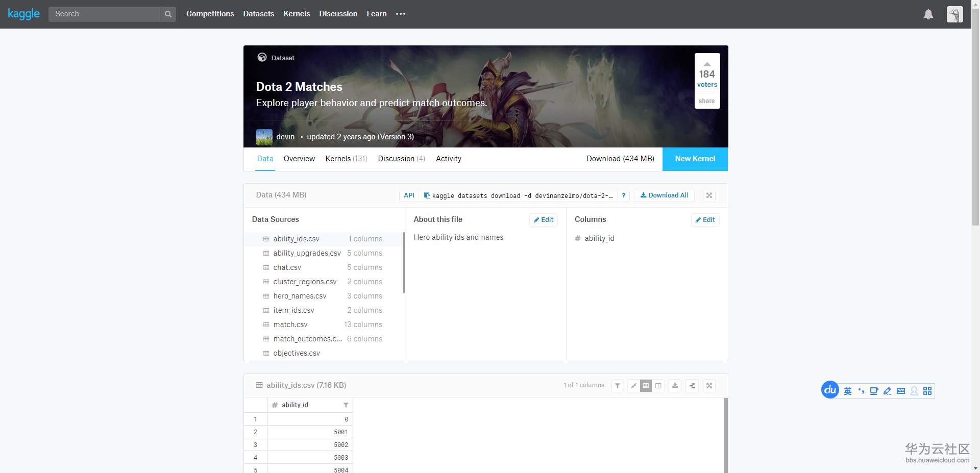980x473 pixels.
Task: Open the notifications bell
Action: pos(928,14)
